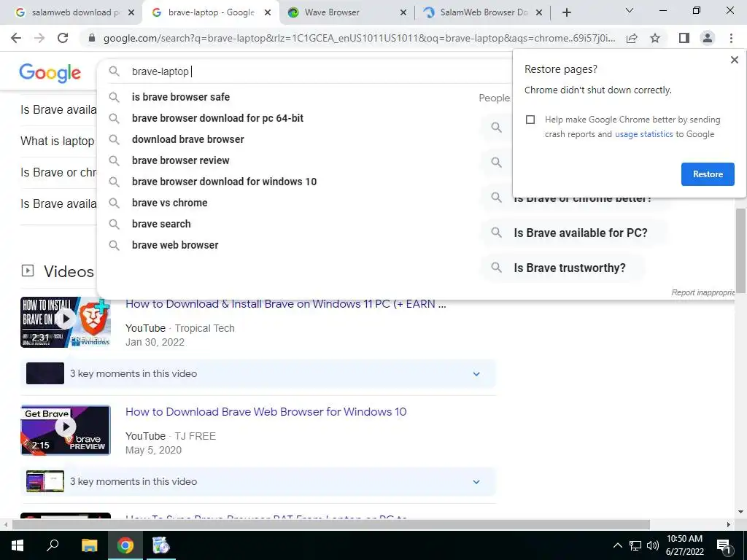Close the brave-laptop Google tab

(x=268, y=12)
